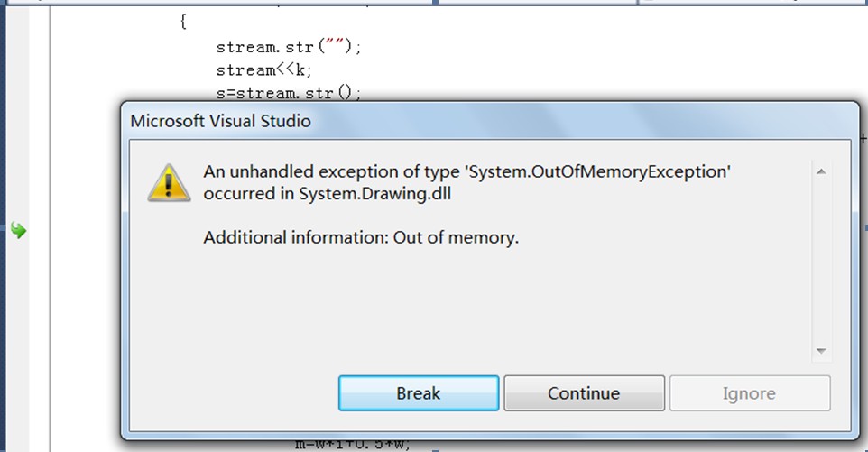
Task: Place cursor on stream.str(""); code line
Action: click(x=289, y=47)
